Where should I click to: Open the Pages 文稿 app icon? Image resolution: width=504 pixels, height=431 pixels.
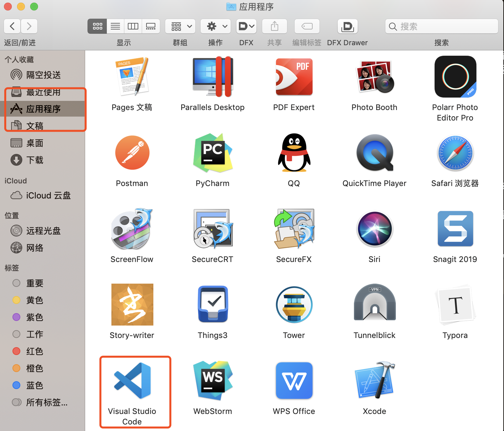tap(132, 77)
